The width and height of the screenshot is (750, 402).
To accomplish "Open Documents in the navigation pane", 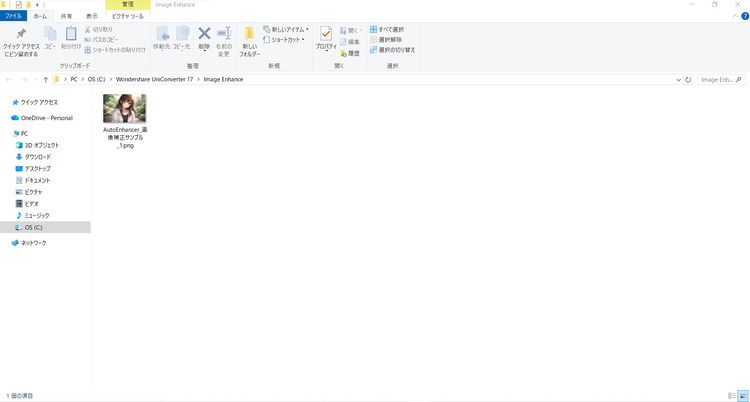I will [33, 180].
